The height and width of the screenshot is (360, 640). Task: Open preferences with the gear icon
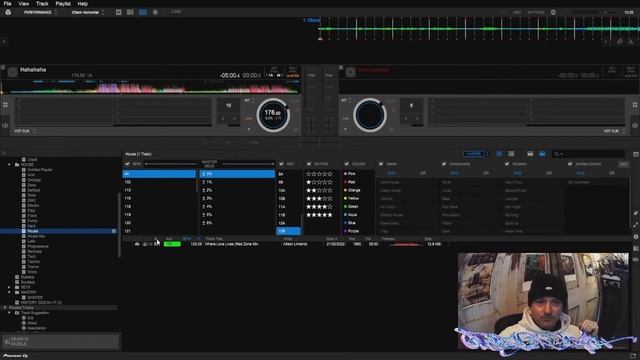553,12
